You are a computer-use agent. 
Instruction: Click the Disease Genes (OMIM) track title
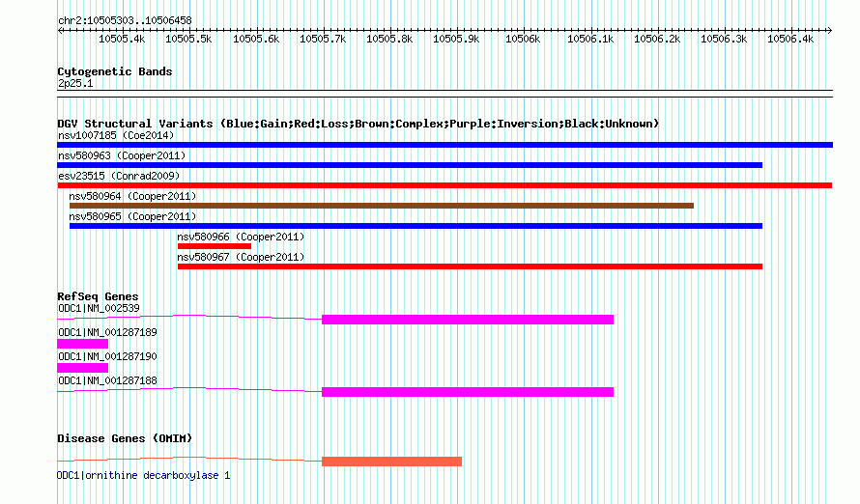125,438
